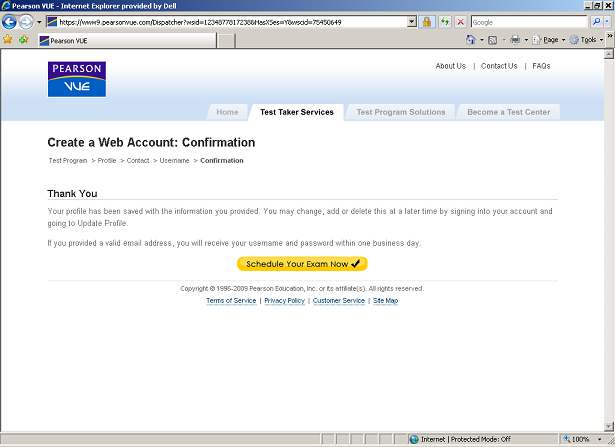Click the Pearson VUE logo

click(x=76, y=80)
